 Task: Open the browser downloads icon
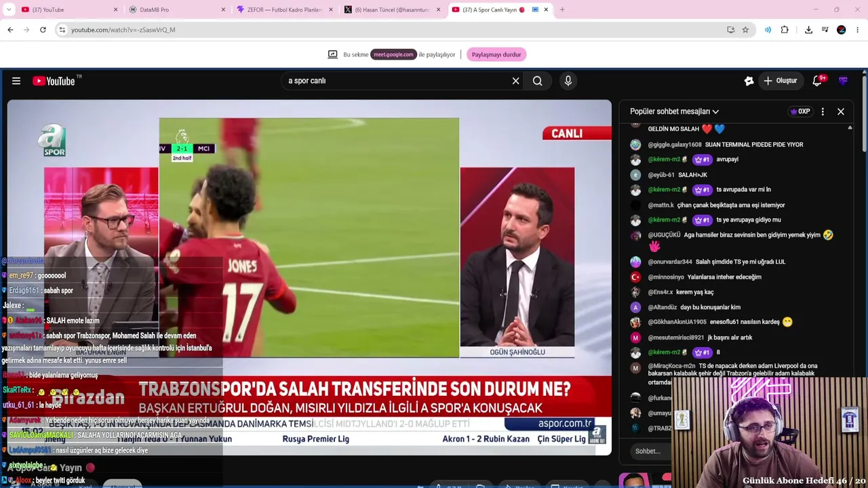[808, 30]
